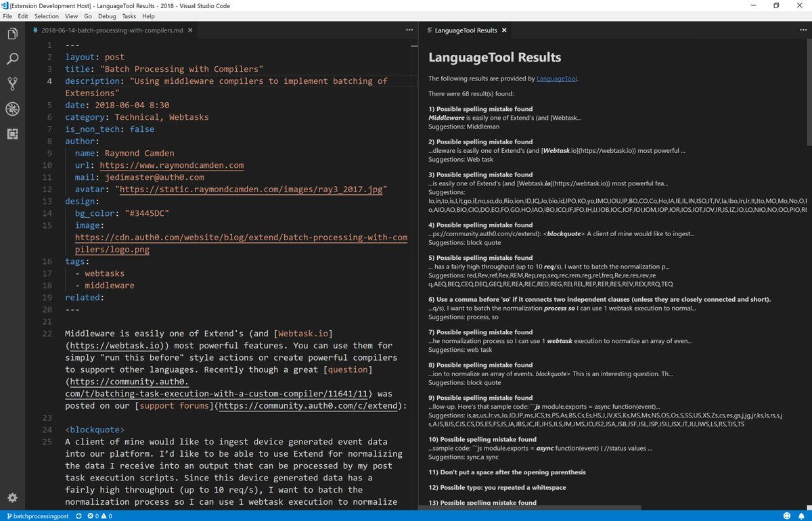Open the View menu
Screen dimensions: 812x521
click(x=72, y=16)
